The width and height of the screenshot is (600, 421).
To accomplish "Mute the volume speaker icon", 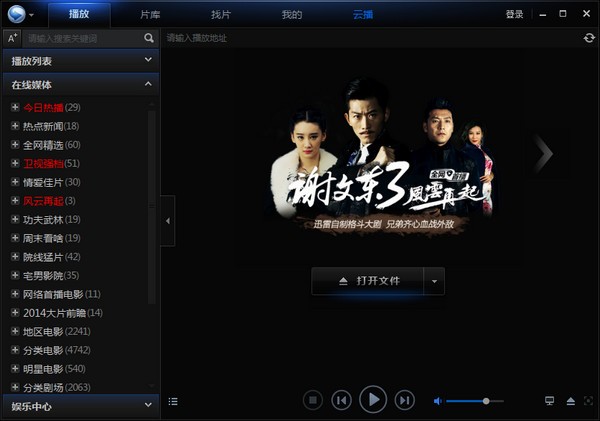I will (x=437, y=401).
